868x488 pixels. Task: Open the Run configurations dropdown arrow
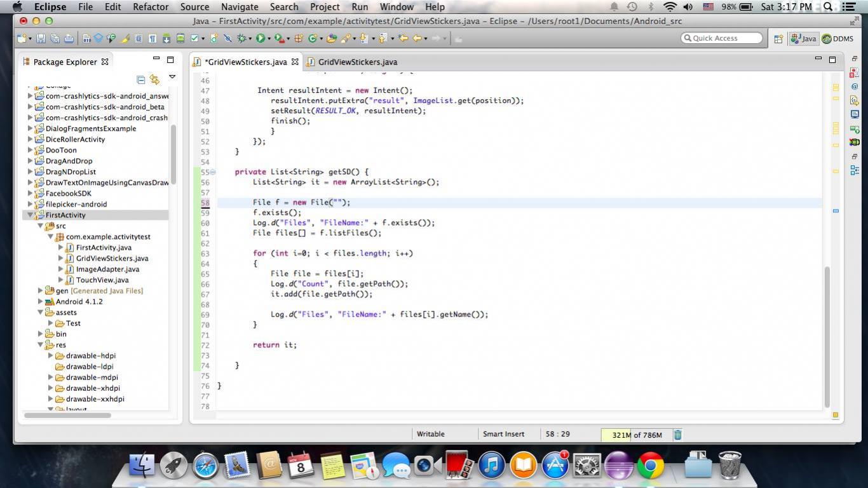269,39
